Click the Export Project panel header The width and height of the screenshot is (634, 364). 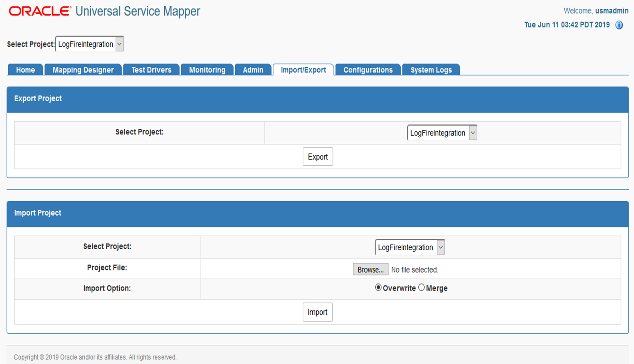(x=318, y=100)
